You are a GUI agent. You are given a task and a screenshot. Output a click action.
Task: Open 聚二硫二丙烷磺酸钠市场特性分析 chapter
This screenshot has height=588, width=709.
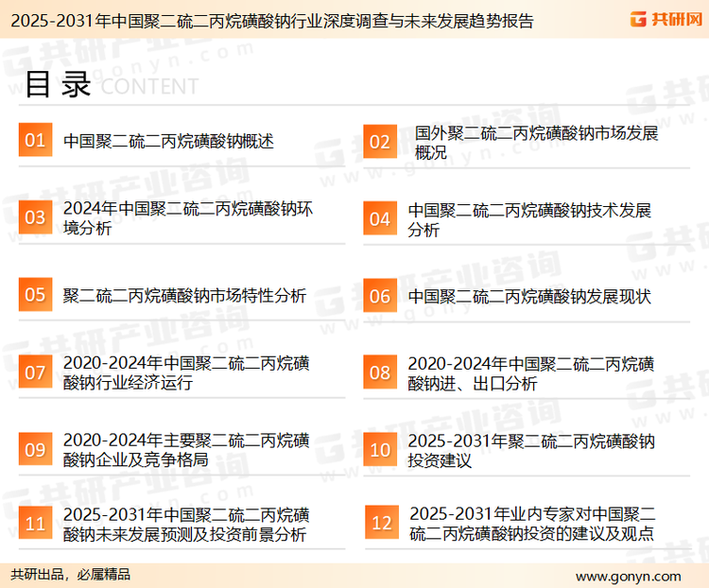(x=184, y=296)
